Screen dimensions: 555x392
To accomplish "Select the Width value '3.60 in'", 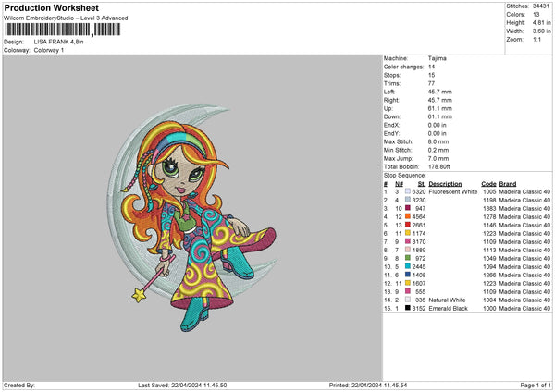I will 541,31.
